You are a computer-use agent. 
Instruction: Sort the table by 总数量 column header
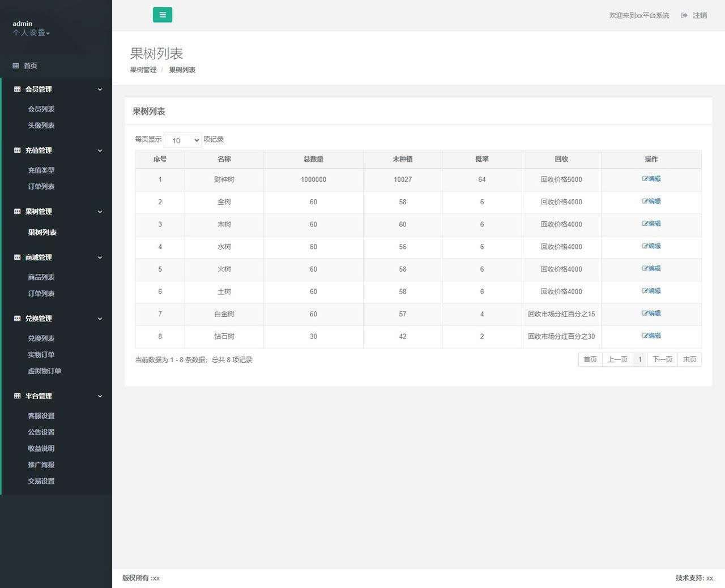click(x=313, y=160)
